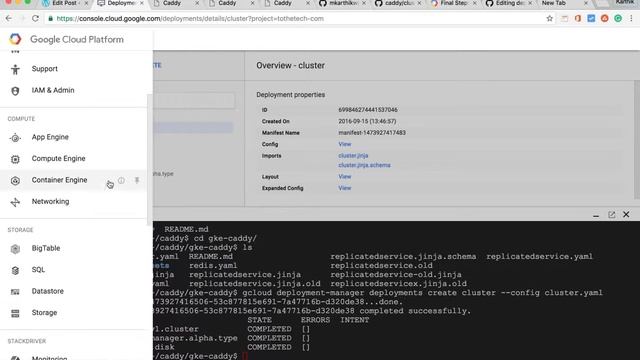Select the Networking menu label
This screenshot has height=360, width=640.
pos(50,202)
